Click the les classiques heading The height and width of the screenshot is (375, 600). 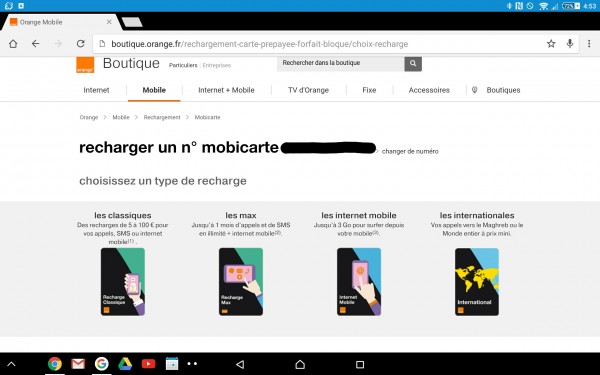click(123, 215)
